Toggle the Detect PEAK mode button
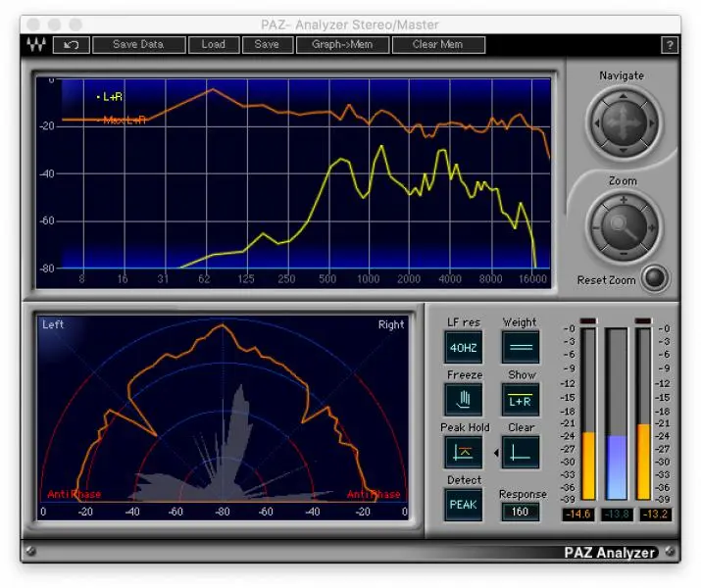Viewport: 701px width, 588px height. click(464, 504)
